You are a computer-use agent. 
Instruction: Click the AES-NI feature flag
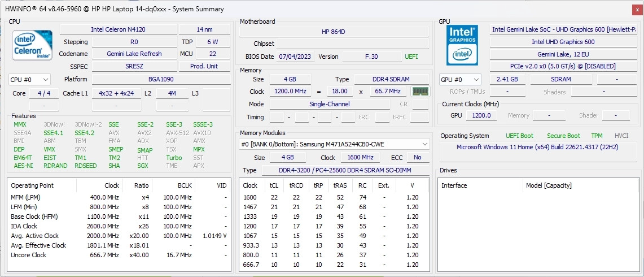[23, 166]
